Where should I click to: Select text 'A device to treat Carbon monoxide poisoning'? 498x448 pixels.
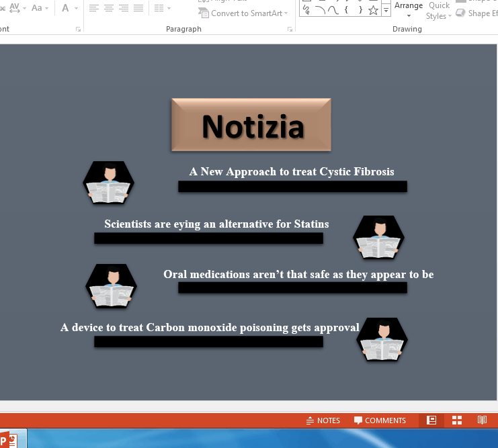click(x=175, y=327)
